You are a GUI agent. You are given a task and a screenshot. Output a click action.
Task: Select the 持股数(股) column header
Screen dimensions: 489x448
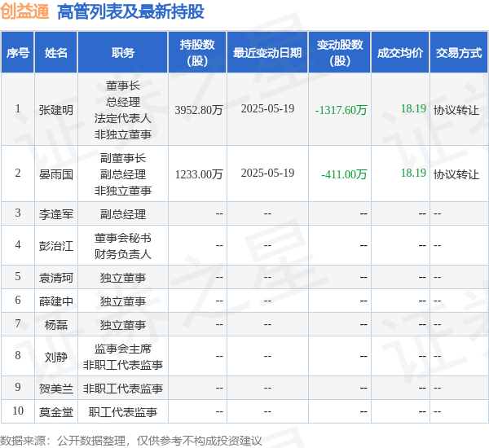(x=197, y=52)
